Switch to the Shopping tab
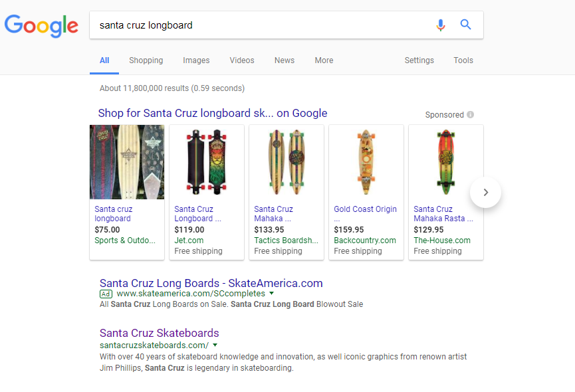 (x=146, y=60)
